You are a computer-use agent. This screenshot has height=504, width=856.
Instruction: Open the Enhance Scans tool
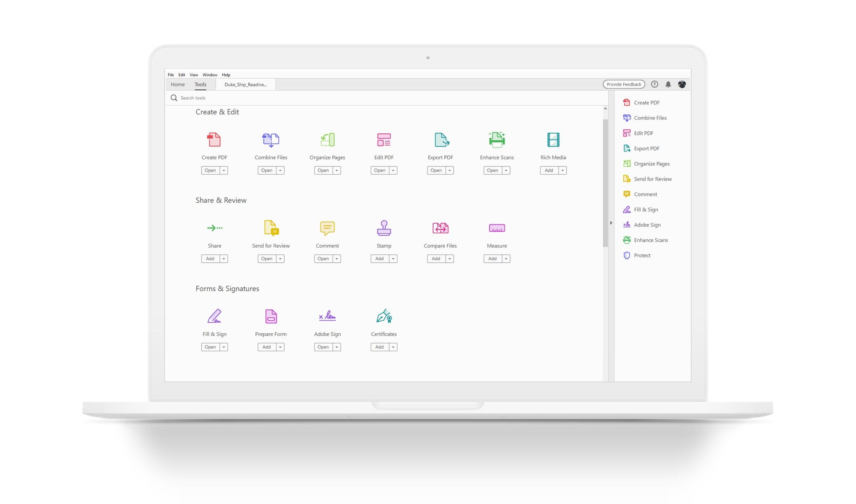tap(492, 170)
